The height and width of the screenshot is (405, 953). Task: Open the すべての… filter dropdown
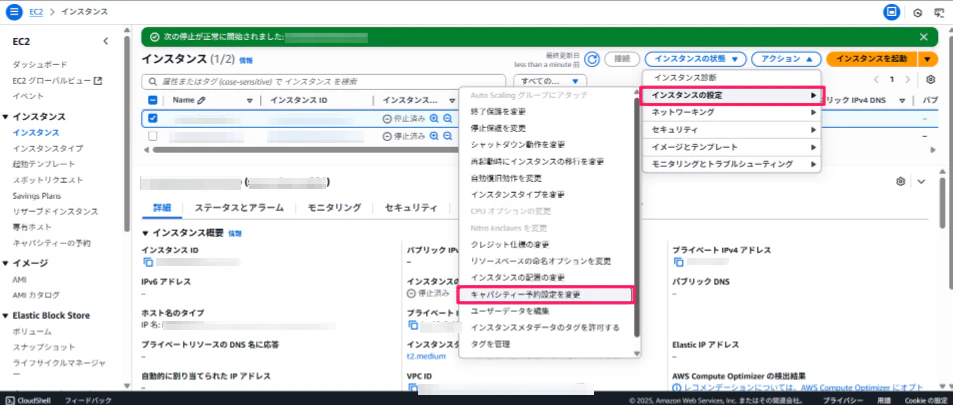550,81
